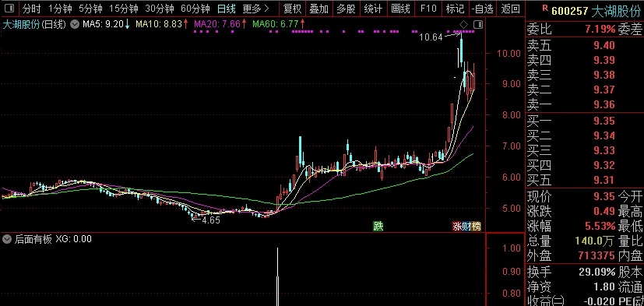Click the 标记 mark button
This screenshot has width=644, height=306.
455,9
